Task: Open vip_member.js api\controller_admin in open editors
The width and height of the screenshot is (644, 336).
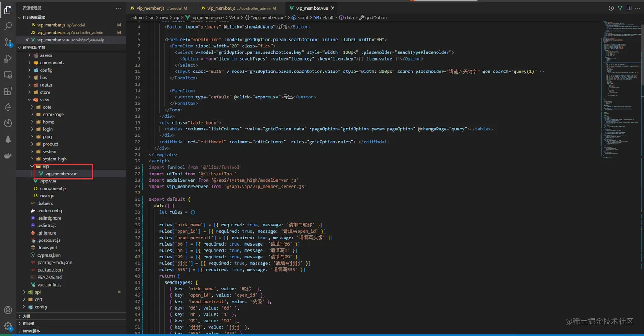Action: tap(71, 32)
